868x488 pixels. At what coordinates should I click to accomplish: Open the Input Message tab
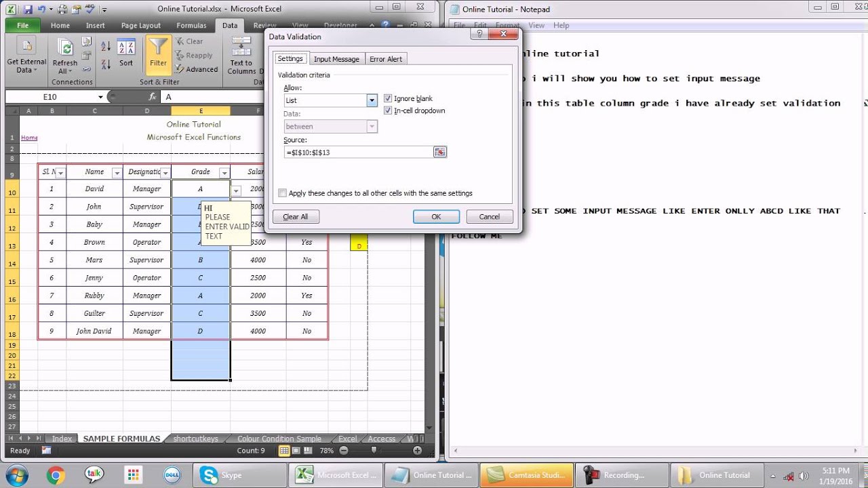[x=336, y=59]
